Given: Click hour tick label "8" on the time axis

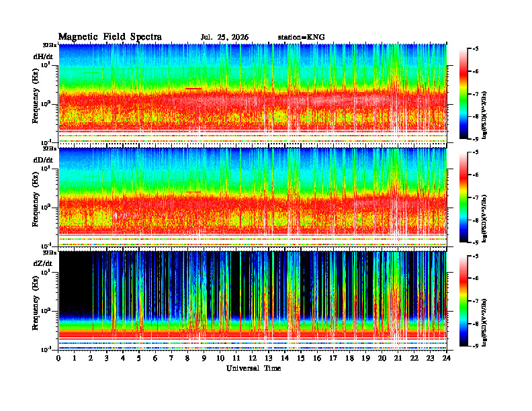Looking at the screenshot, I should coord(187,359).
